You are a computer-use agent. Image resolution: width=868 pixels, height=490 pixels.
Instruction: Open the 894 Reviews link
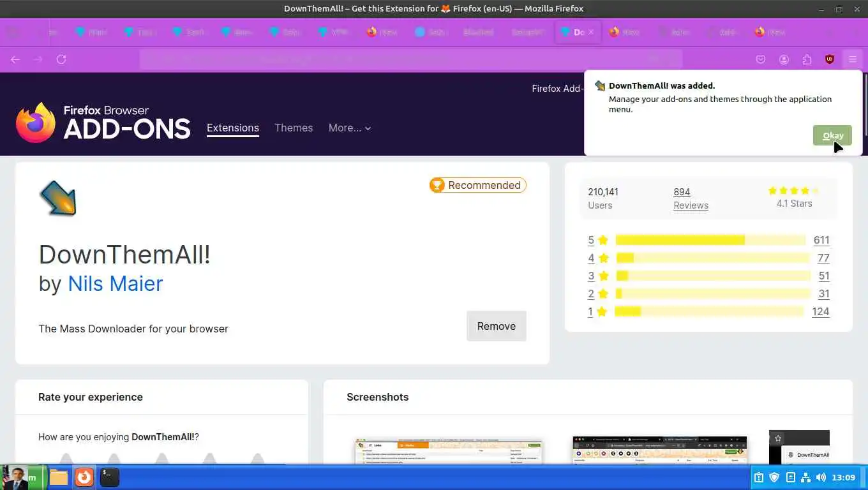coord(691,198)
